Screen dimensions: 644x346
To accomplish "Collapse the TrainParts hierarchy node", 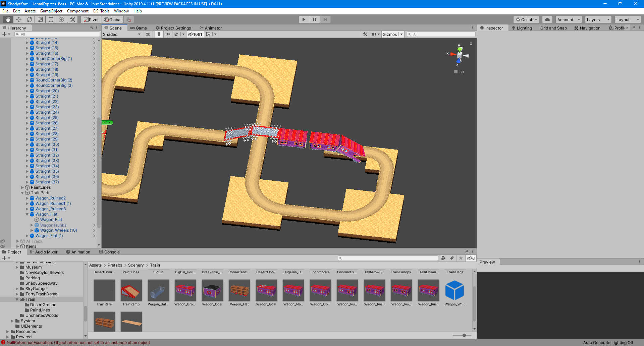I will coord(22,193).
